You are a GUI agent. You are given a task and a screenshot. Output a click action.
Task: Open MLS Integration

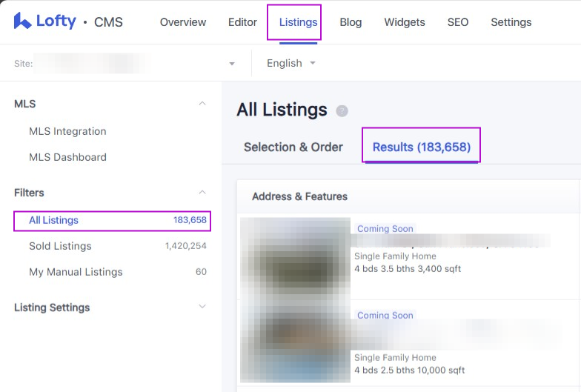pyautogui.click(x=67, y=131)
